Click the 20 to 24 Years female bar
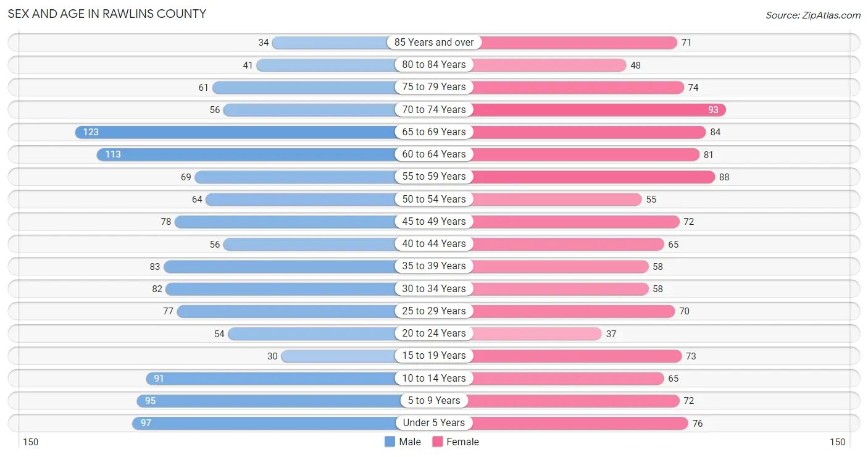The width and height of the screenshot is (868, 457). click(x=536, y=333)
